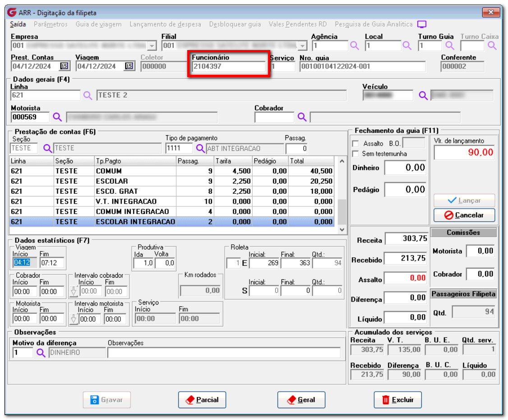Click the Excluir button
This screenshot has width=508, height=420.
point(397,400)
